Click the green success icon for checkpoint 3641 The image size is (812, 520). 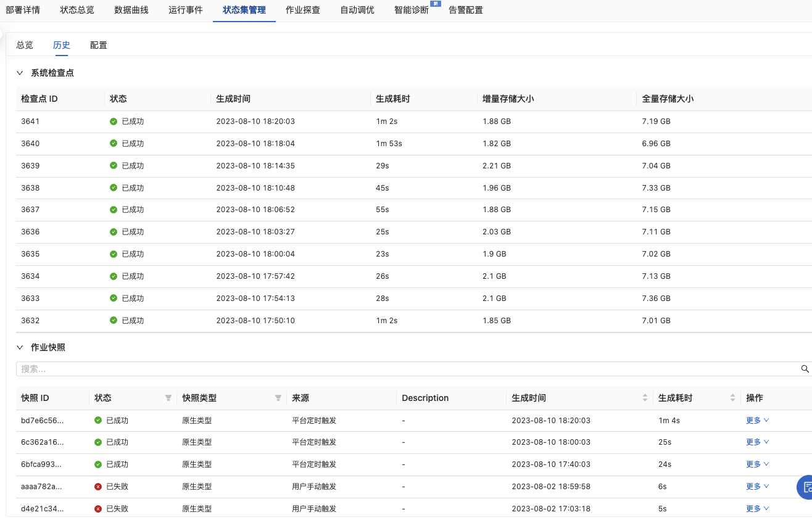point(114,122)
